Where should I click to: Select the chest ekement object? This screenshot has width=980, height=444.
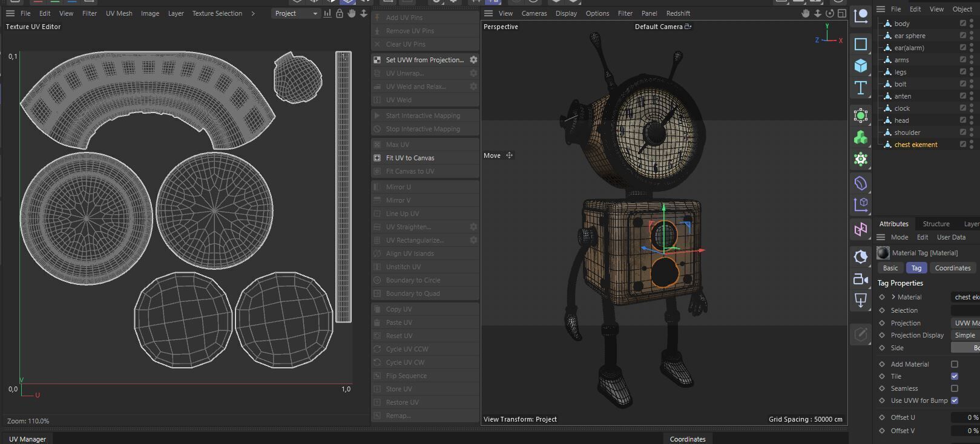coord(916,145)
